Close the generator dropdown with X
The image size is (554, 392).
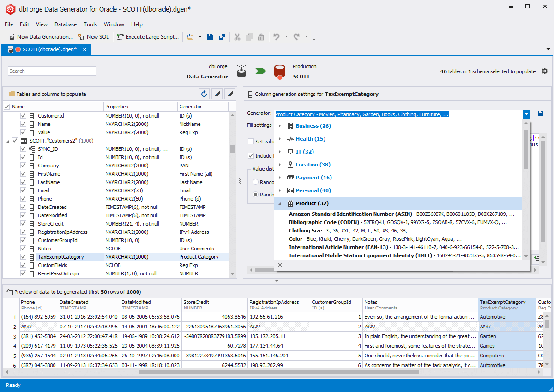click(280, 265)
